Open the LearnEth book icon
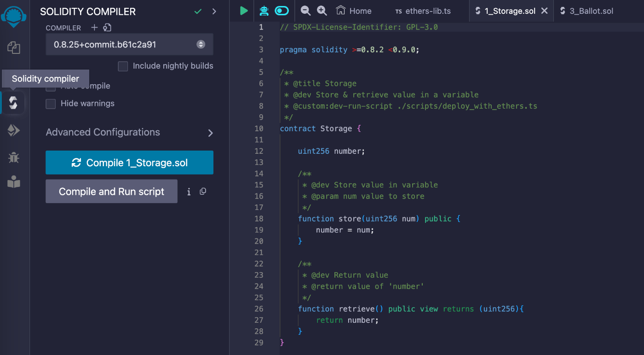The height and width of the screenshot is (355, 644). (x=14, y=182)
